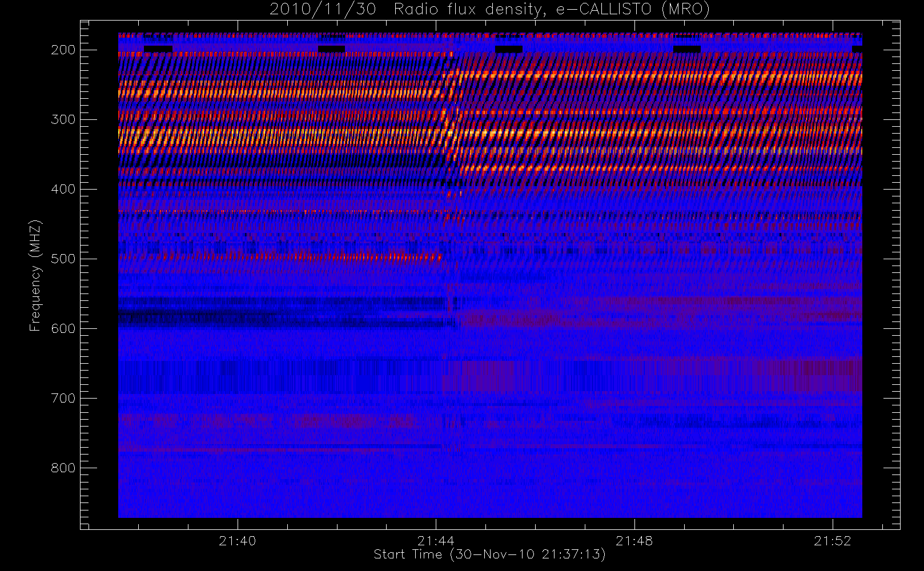Click the 500 frequency tick label

point(63,259)
